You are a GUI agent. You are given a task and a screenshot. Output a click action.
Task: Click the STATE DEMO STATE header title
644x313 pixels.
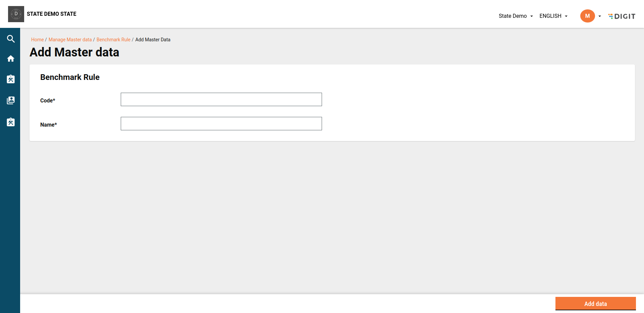point(52,14)
